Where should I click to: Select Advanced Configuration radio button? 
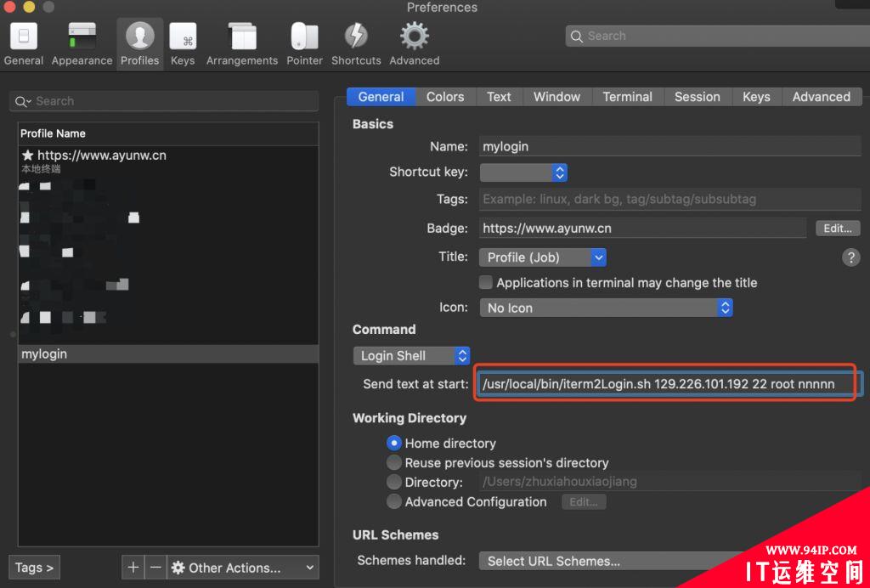[x=394, y=501]
